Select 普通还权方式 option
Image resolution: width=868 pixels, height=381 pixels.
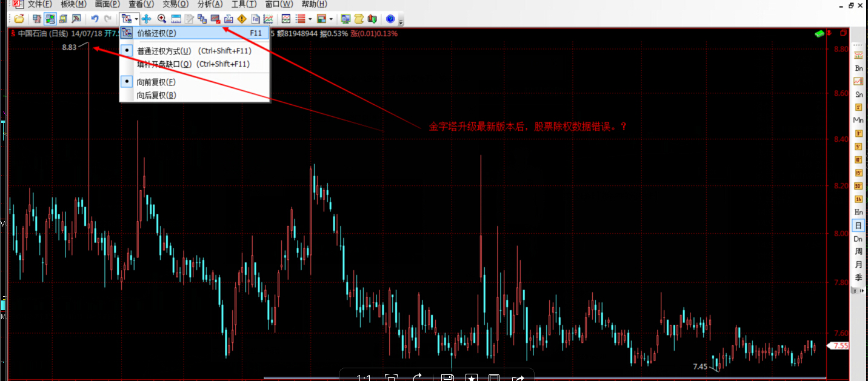point(164,51)
